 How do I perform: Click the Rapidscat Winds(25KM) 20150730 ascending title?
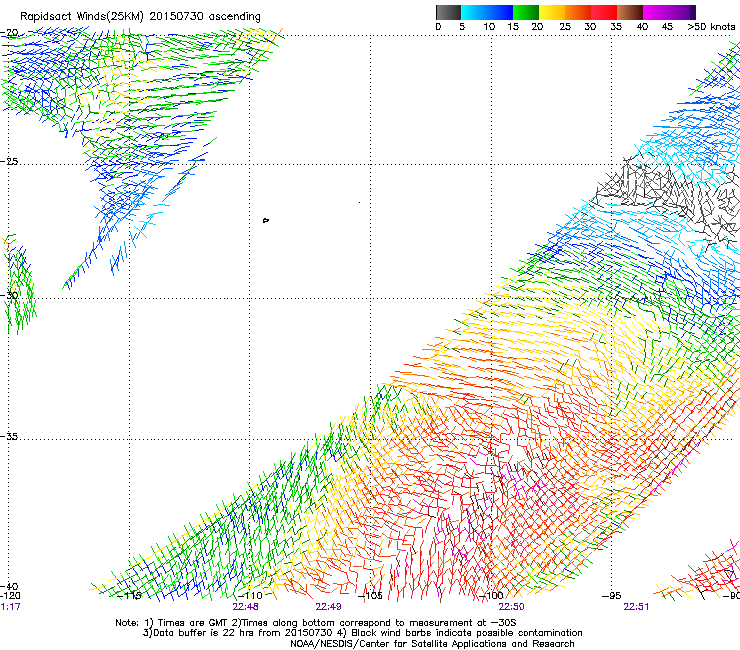[x=140, y=16]
